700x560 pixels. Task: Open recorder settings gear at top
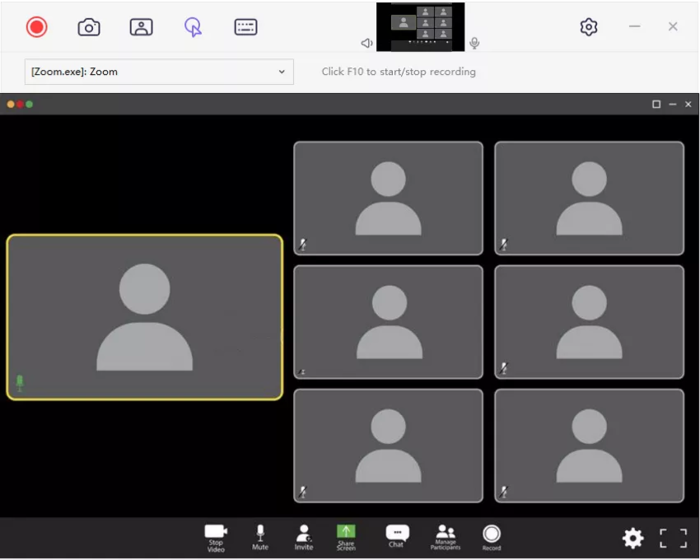[589, 27]
